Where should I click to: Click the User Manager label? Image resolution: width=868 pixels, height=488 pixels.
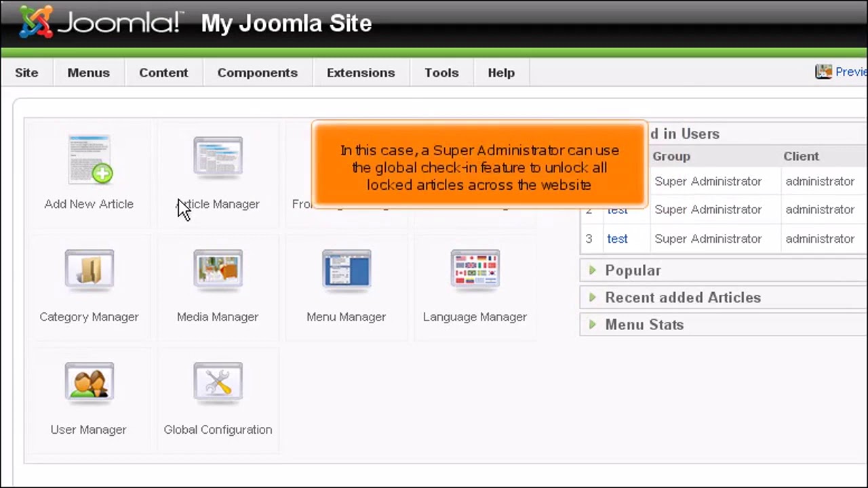(x=89, y=430)
